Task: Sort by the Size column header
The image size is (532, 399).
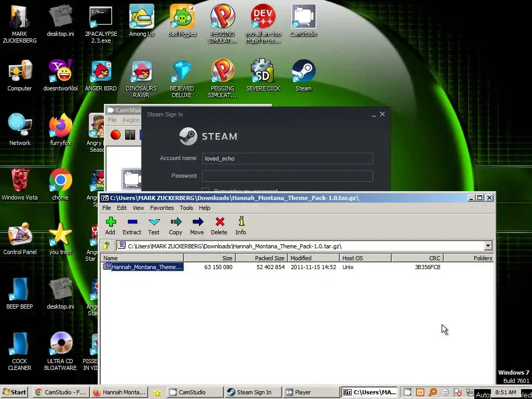Action: tap(210, 258)
